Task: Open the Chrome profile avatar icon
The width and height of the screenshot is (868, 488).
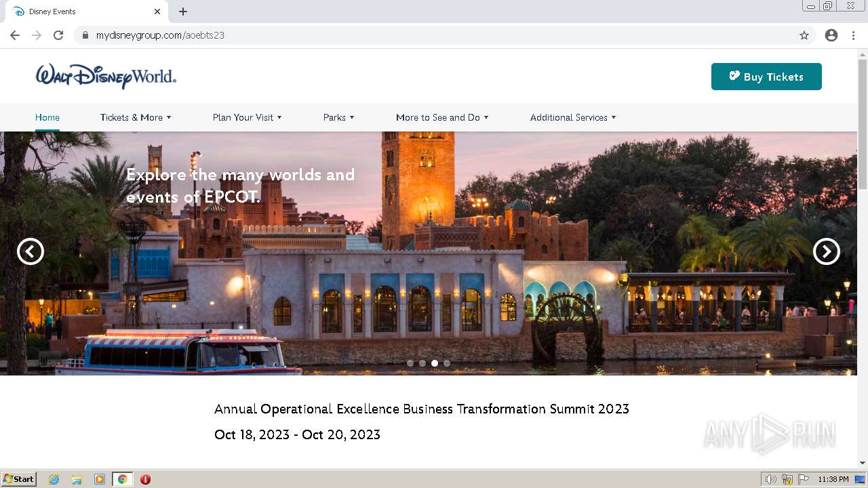Action: point(831,35)
